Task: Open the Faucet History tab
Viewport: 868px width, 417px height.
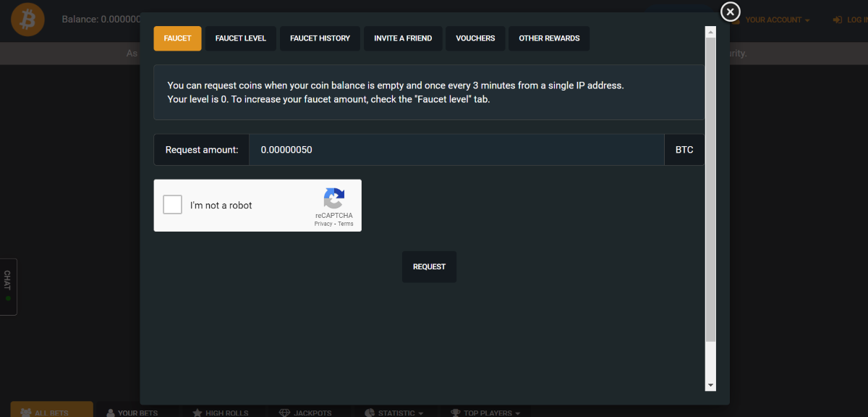Action: point(320,38)
